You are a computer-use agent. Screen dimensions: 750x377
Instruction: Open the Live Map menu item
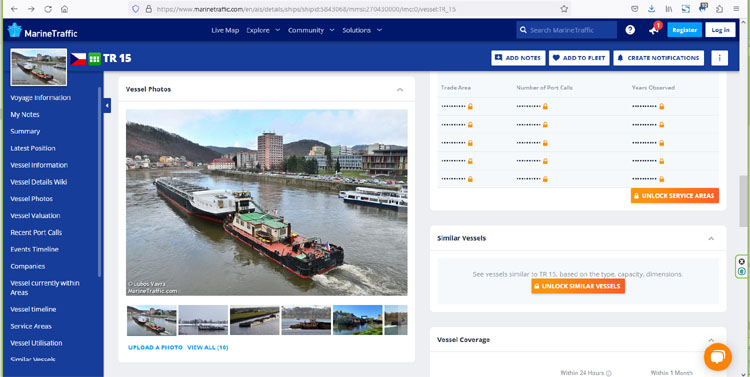225,30
